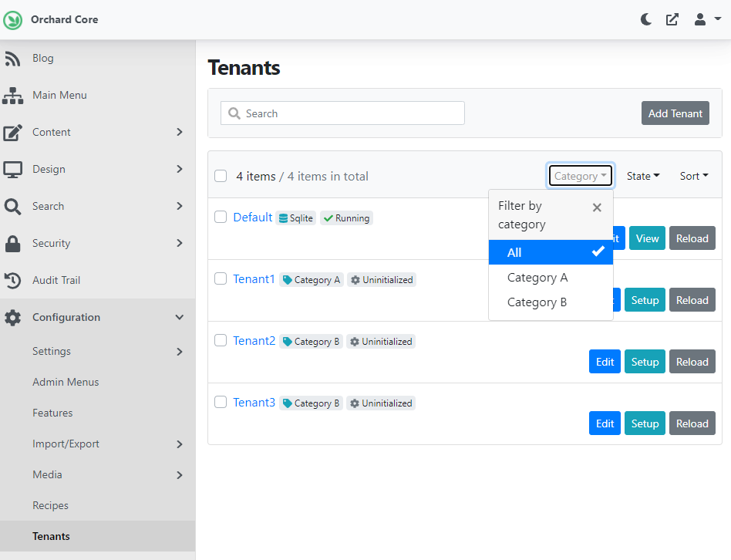The height and width of the screenshot is (560, 731).
Task: Click the Sqlite database badge on Default
Action: [296, 218]
